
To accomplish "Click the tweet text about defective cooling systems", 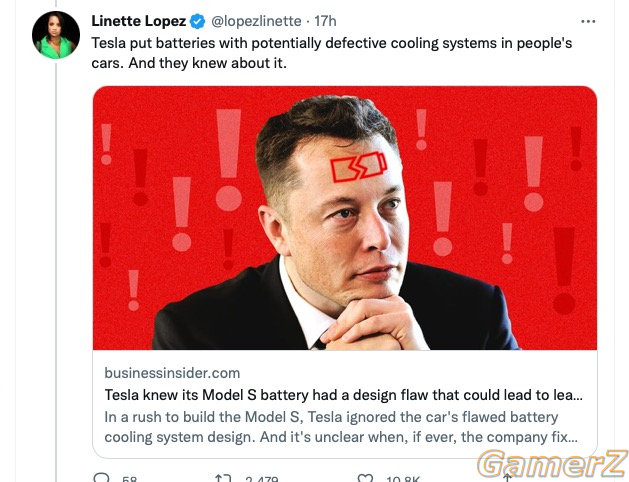I will pos(332,53).
